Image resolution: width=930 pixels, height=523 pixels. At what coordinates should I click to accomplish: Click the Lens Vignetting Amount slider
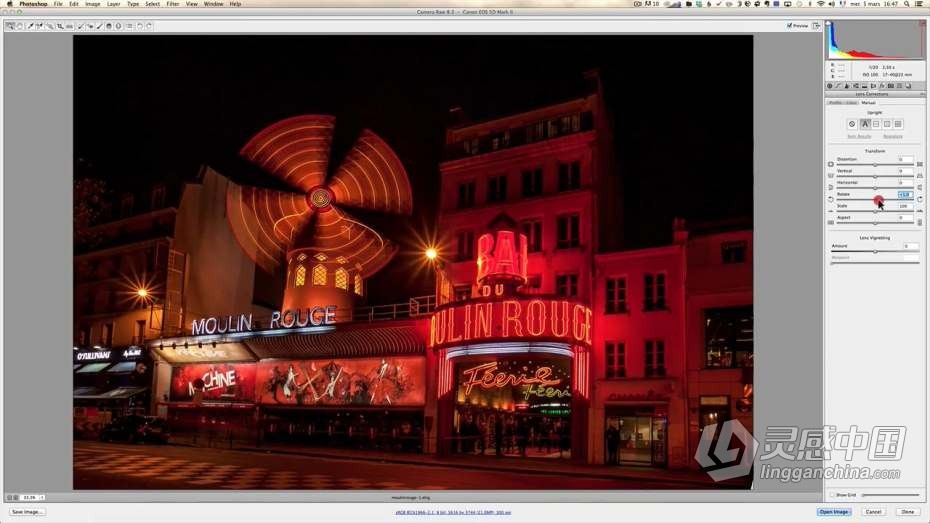pos(875,251)
